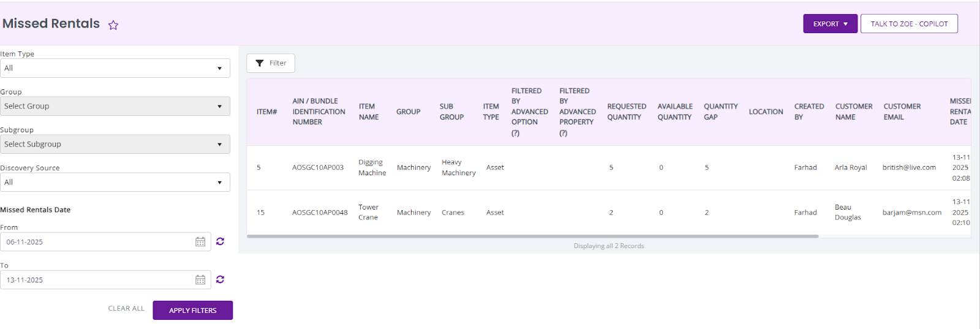Click into the To date field
This screenshot has width=980, height=329.
[98, 280]
